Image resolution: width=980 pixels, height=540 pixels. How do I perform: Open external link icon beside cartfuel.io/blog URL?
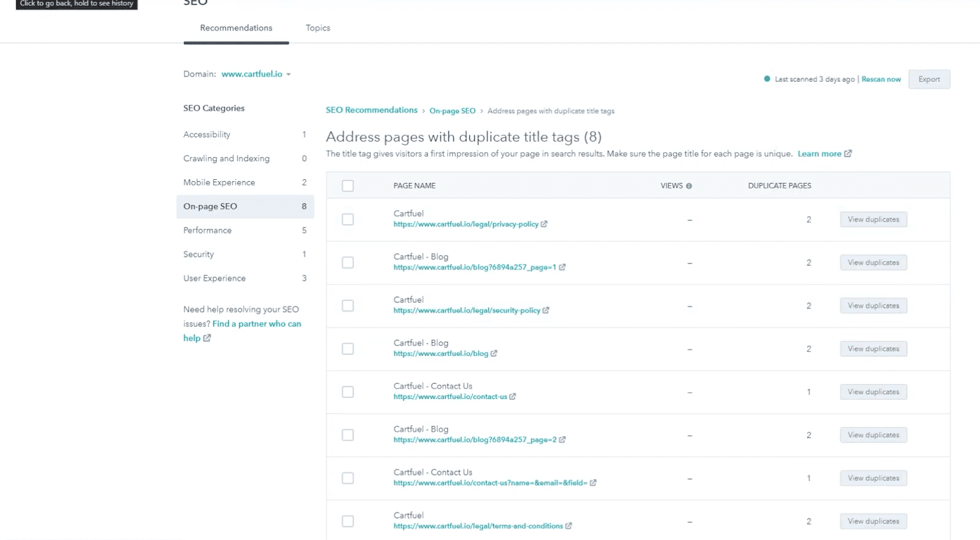494,353
